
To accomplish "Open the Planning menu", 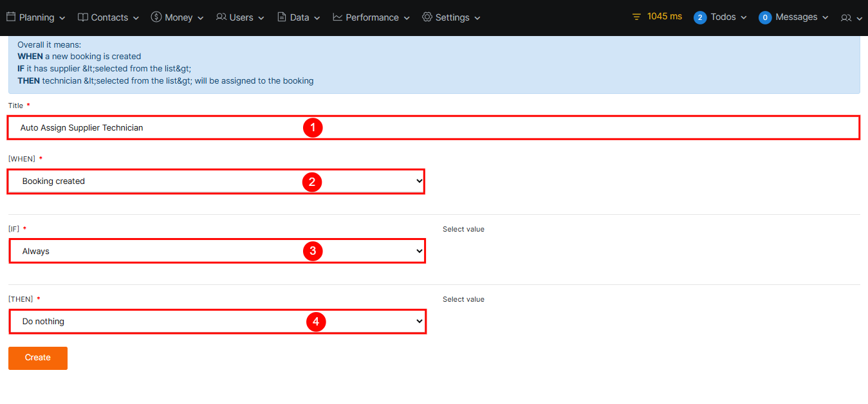I will [x=42, y=17].
